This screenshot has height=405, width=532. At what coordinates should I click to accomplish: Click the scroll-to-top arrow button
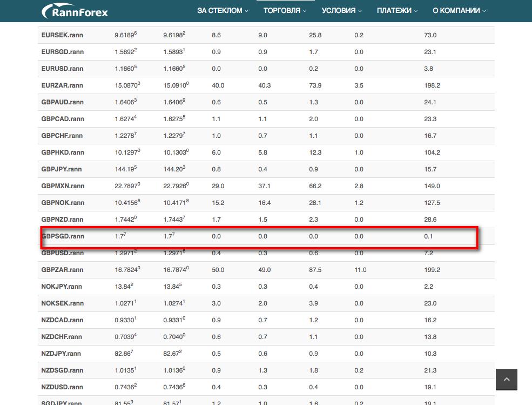[x=506, y=380]
